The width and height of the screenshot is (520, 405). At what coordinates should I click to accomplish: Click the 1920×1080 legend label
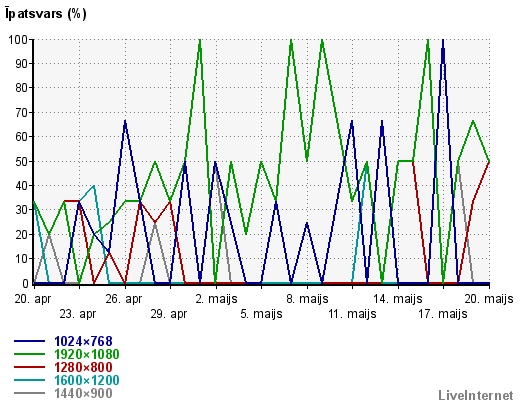(87, 354)
